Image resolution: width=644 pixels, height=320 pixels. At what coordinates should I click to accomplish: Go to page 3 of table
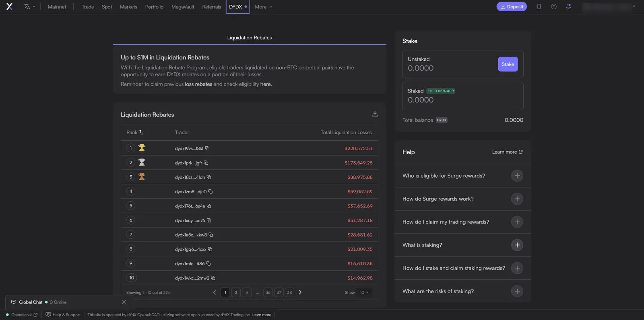[x=247, y=292]
